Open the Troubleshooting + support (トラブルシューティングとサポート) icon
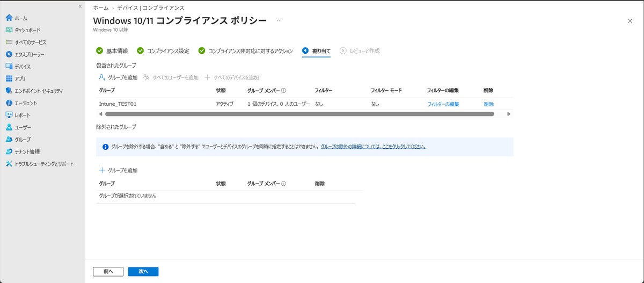 click(9, 164)
